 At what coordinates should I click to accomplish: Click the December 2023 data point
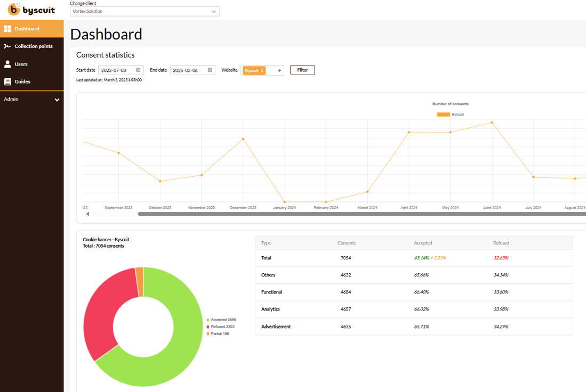243,139
